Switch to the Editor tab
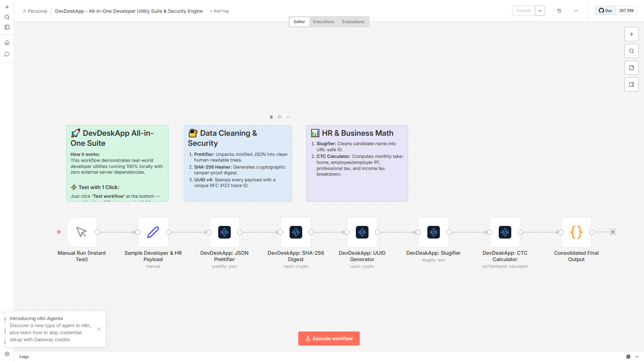Image resolution: width=644 pixels, height=362 pixels. [x=299, y=22]
